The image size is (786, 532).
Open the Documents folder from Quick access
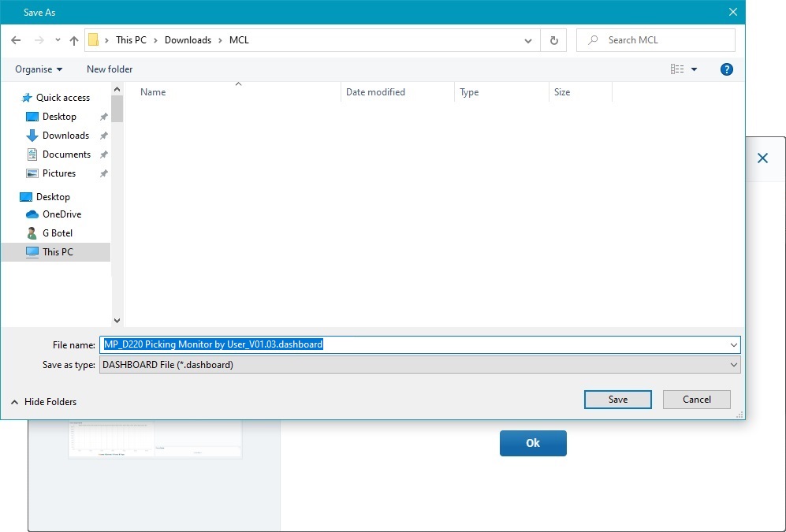click(66, 154)
